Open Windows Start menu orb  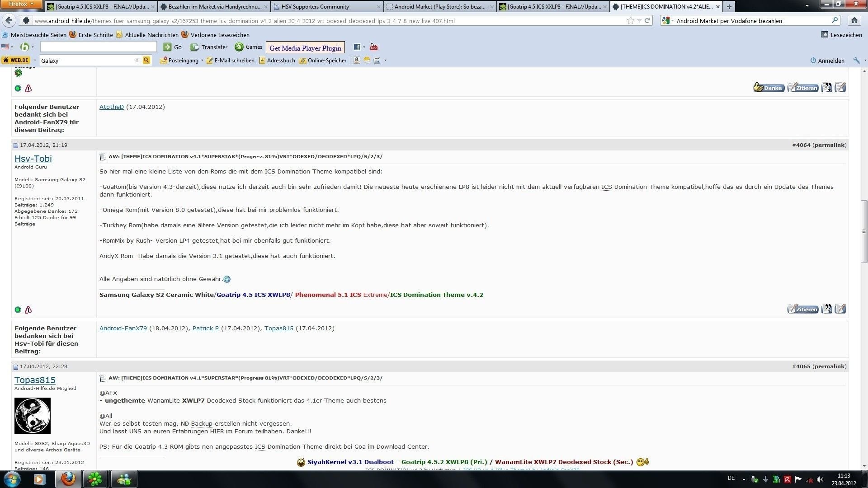point(12,479)
